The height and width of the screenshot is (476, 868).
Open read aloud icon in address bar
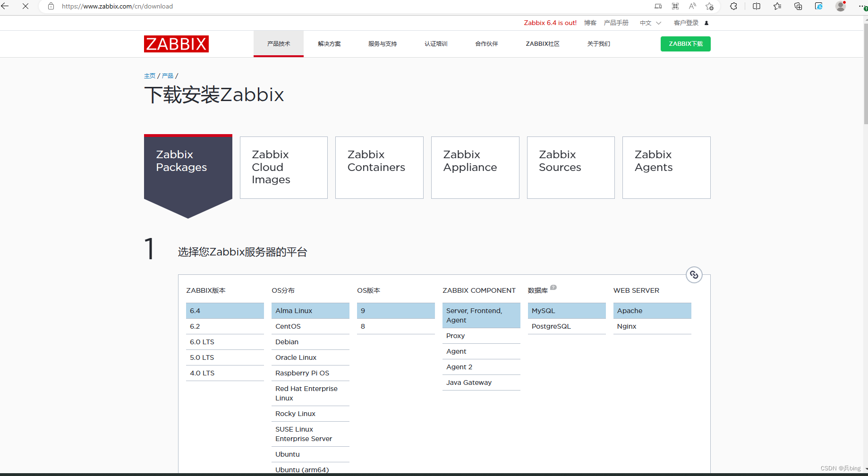tap(692, 6)
